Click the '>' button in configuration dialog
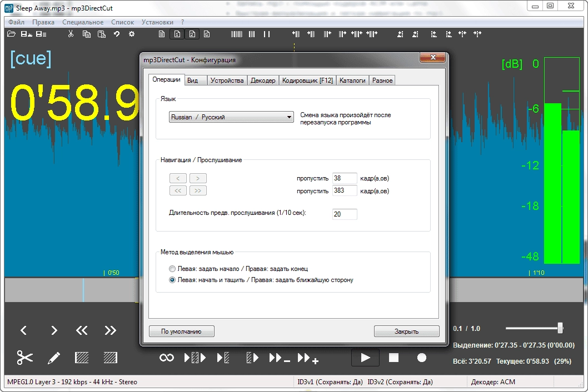The image size is (588, 392). point(198,178)
